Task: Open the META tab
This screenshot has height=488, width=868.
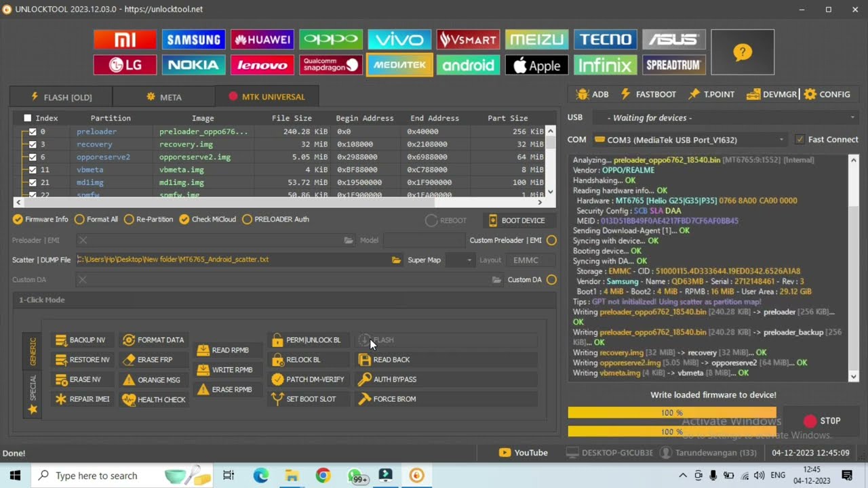Action: pyautogui.click(x=163, y=97)
